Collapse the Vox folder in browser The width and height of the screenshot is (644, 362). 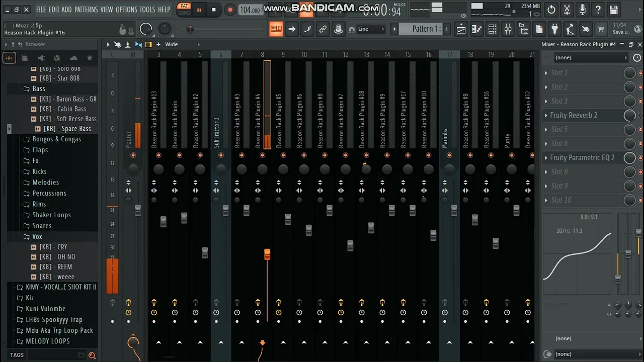37,237
